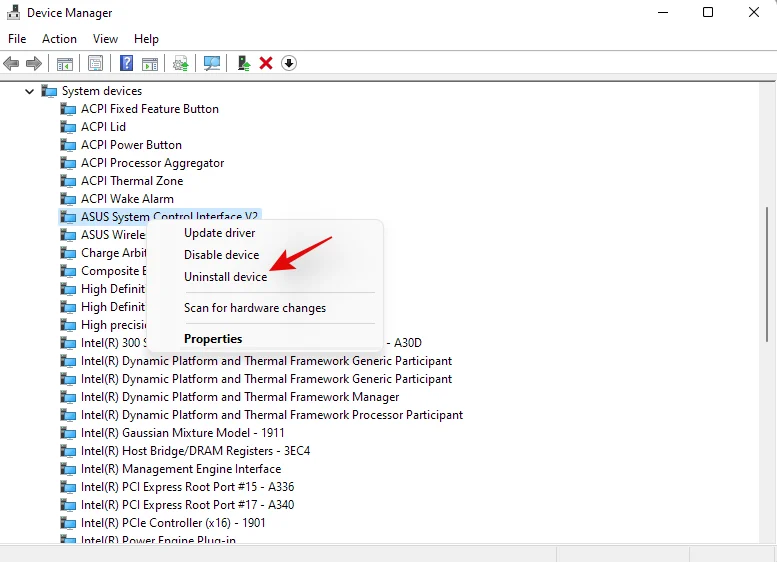Select the ASUS Wirele device row

(113, 235)
